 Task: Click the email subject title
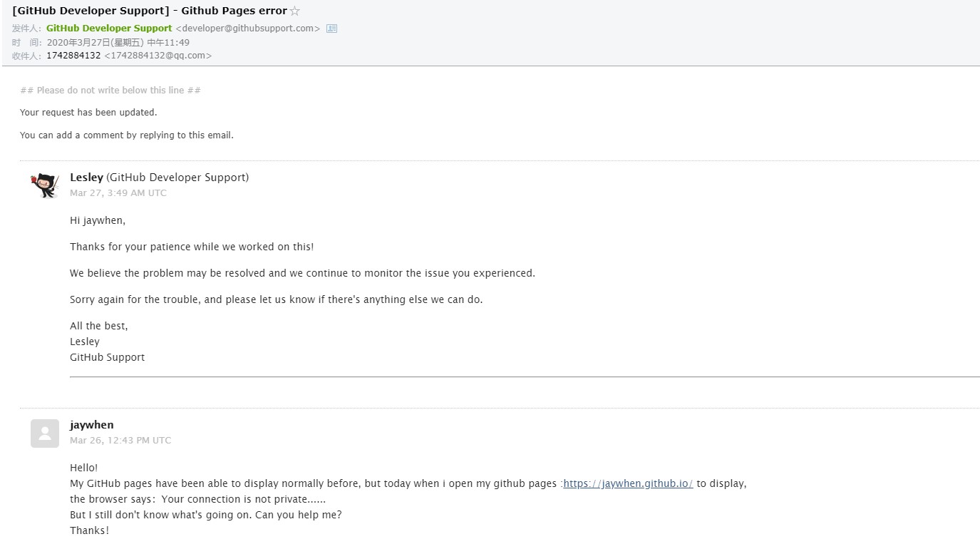(x=150, y=11)
